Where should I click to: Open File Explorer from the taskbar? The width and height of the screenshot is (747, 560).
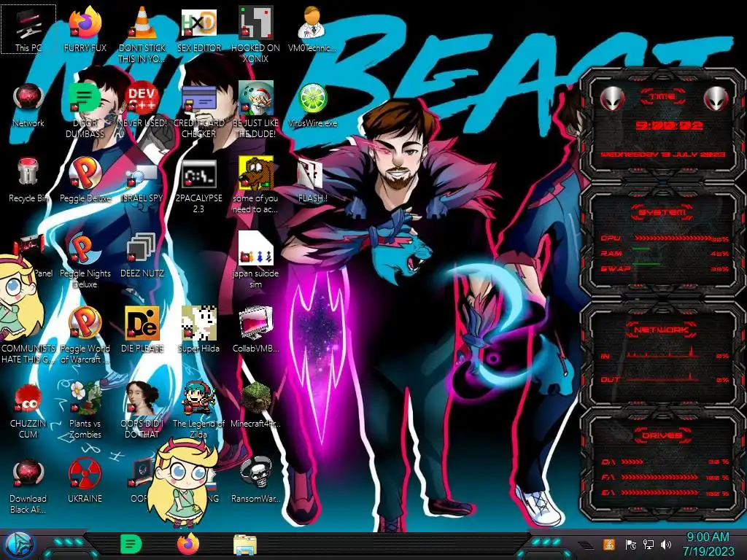pyautogui.click(x=245, y=545)
